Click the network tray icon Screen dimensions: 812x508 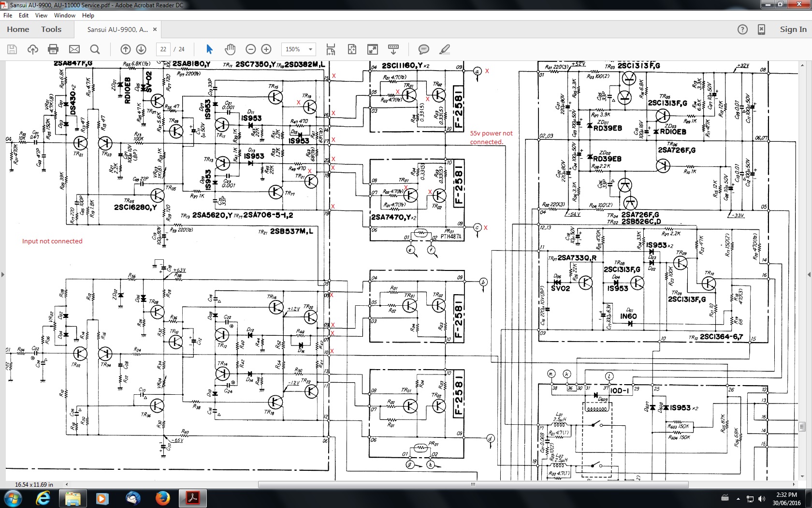(x=750, y=498)
